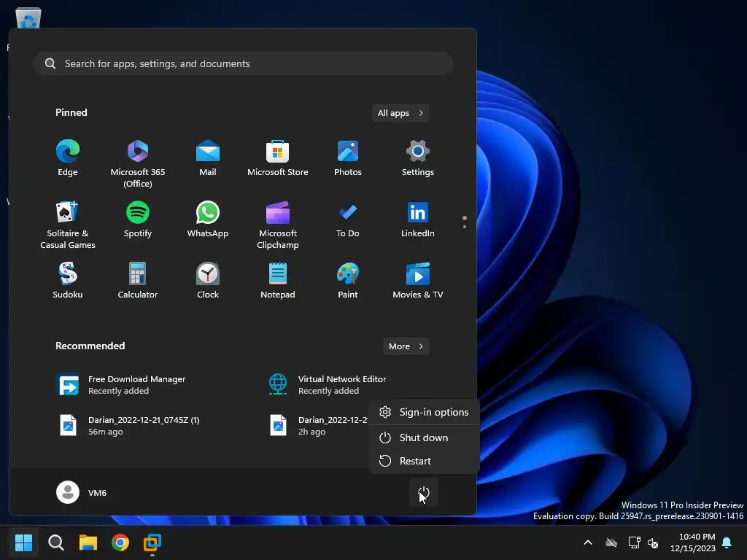Choose Restart in power menu

pos(424,461)
